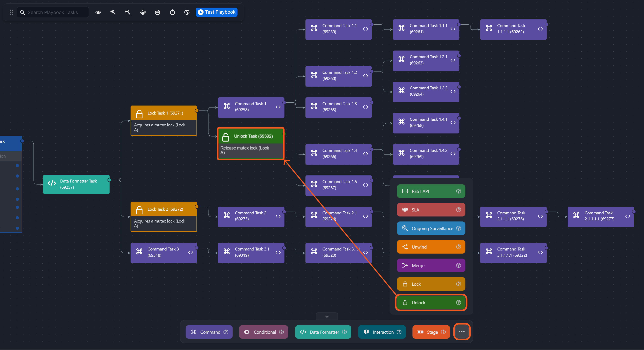Click the zoom out magnifier icon
Viewport: 644px width, 350px height.
[128, 12]
